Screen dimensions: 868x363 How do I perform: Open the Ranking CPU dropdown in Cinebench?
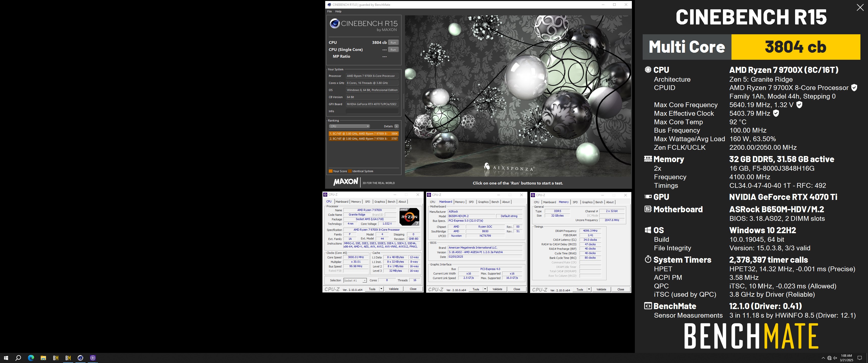(x=349, y=126)
